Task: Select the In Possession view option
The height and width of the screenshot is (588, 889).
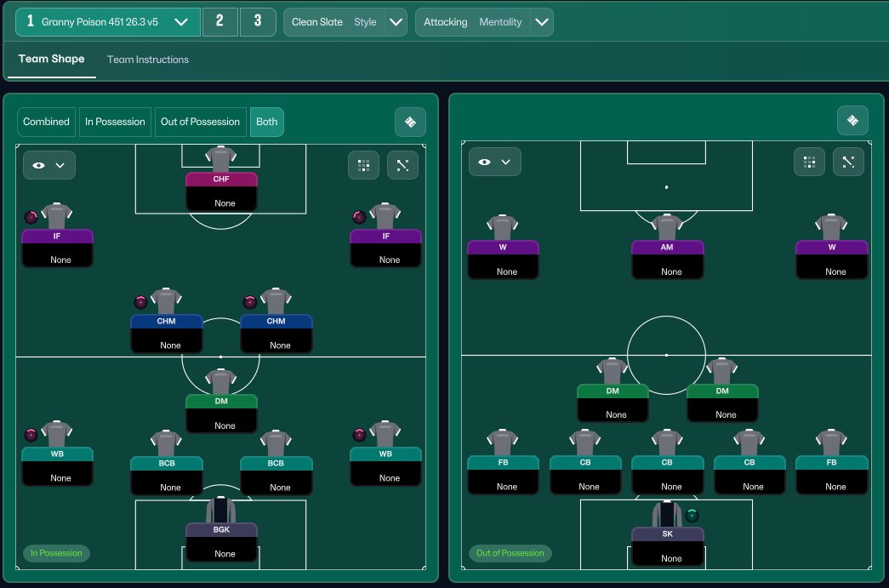Action: 115,122
